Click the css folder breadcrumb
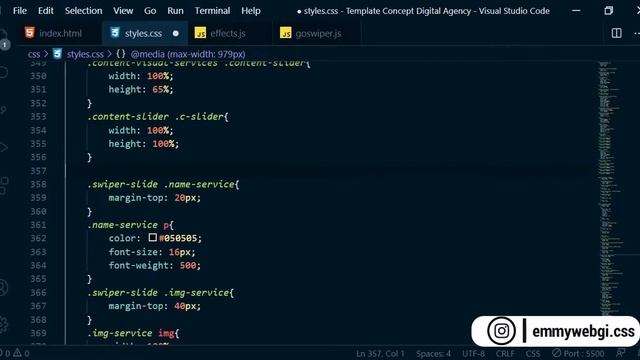The width and height of the screenshot is (640, 360). point(34,54)
